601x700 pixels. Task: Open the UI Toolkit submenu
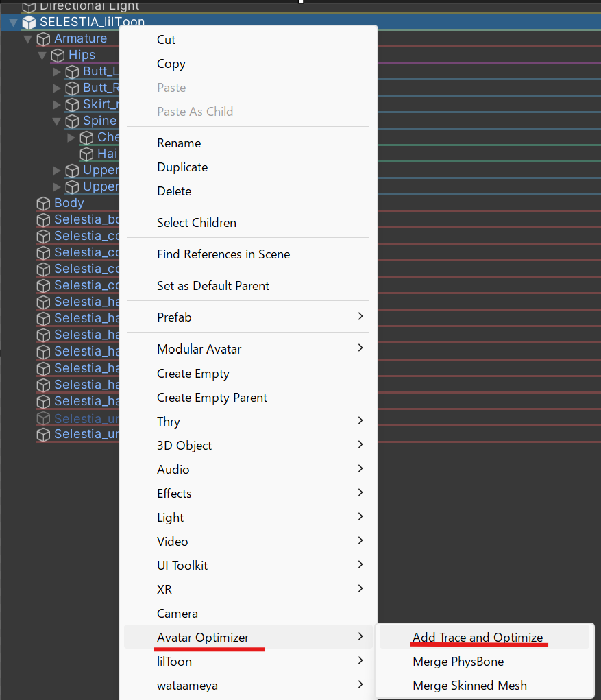(x=249, y=566)
